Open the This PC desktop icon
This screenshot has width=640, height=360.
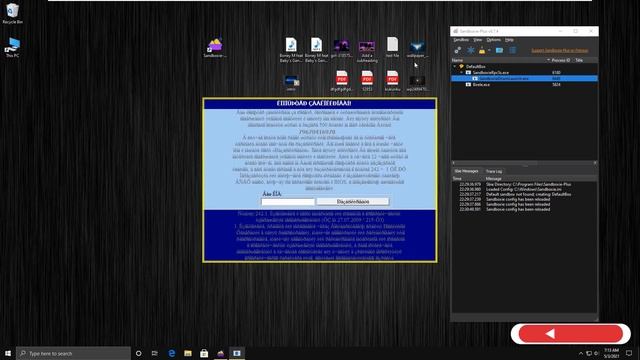[12, 47]
